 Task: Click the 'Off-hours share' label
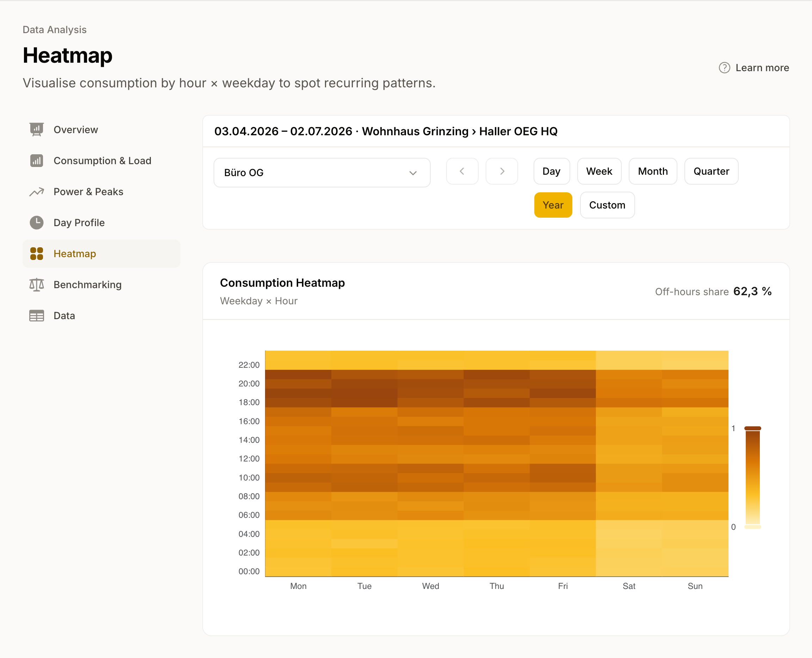tap(692, 291)
